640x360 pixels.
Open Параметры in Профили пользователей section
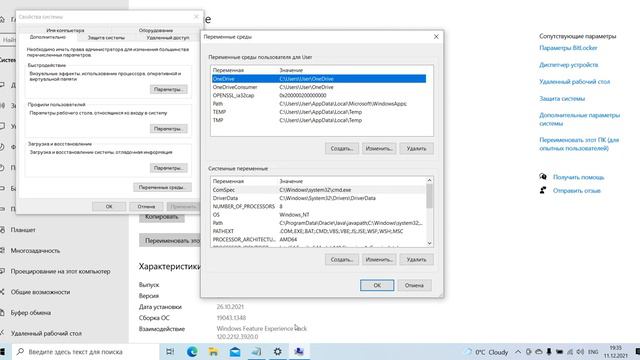(169, 129)
